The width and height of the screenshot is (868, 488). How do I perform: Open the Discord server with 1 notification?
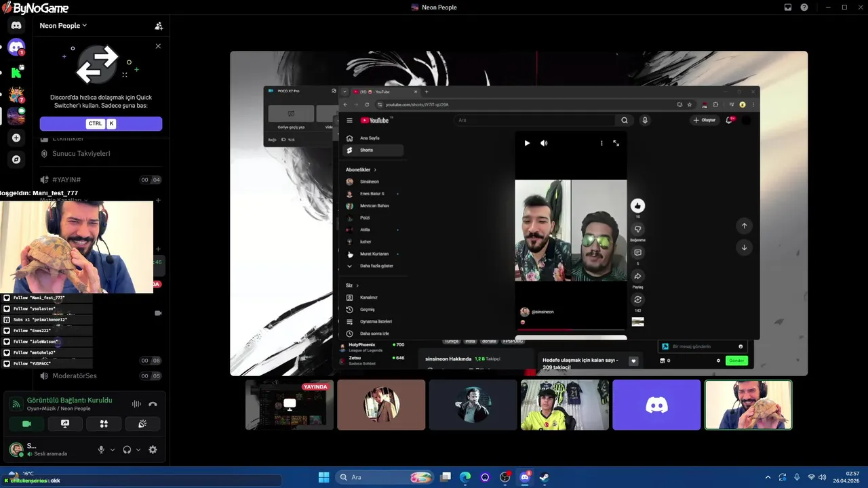(x=16, y=47)
